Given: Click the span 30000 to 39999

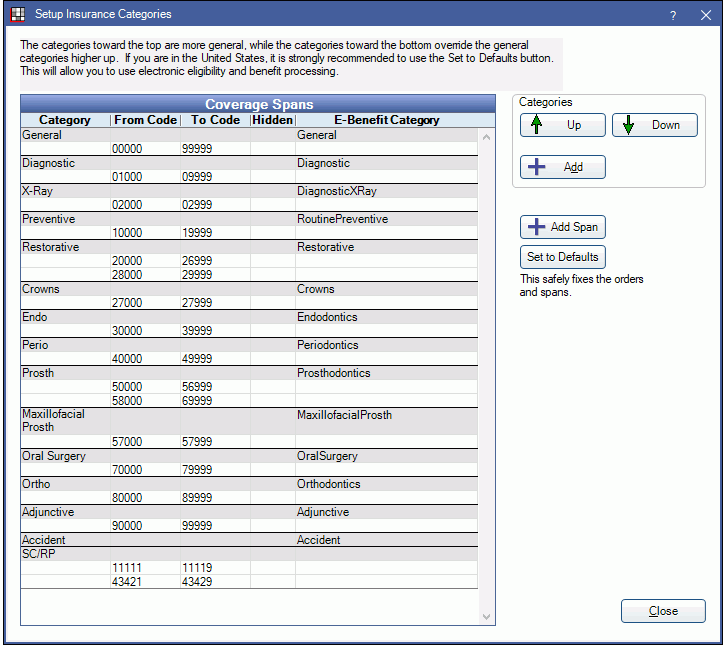Looking at the screenshot, I should tap(249, 331).
